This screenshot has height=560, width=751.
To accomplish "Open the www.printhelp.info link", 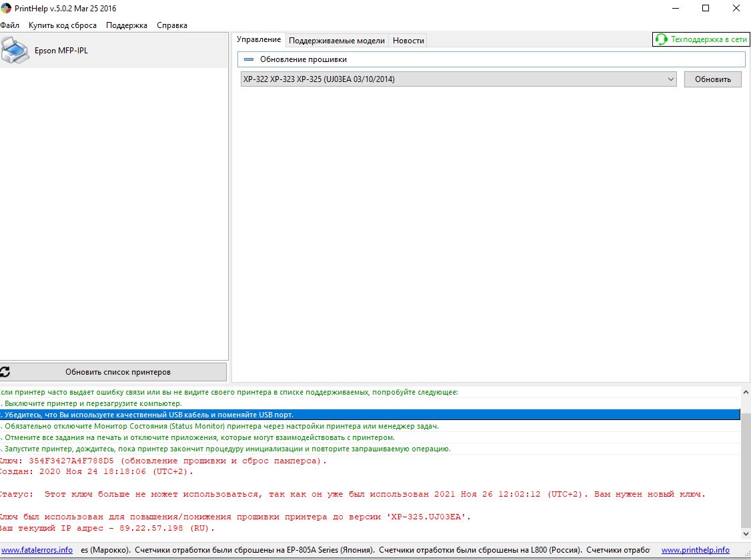I will coord(696,550).
